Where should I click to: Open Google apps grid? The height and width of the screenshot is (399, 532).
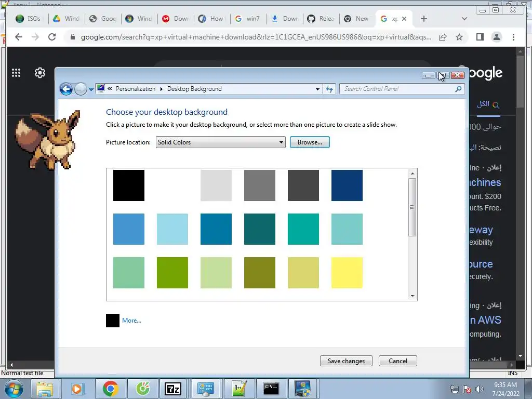point(16,73)
